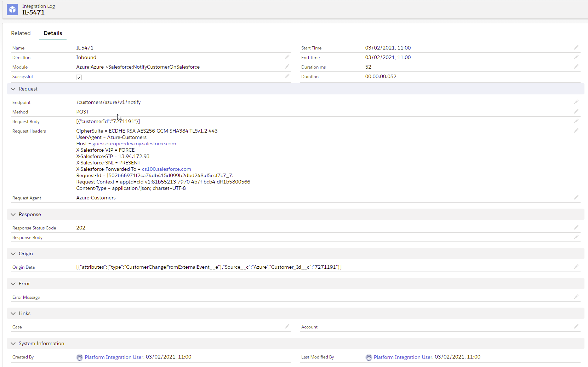Edit the Origin Data pencil icon
The image size is (588, 367).
coord(576,267)
